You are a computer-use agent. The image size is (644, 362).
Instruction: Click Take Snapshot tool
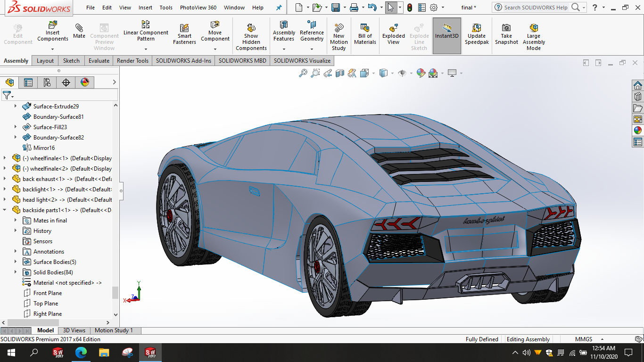[506, 34]
